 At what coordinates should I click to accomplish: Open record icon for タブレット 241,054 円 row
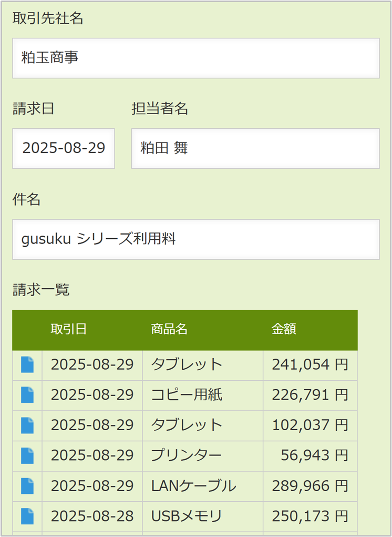27,364
